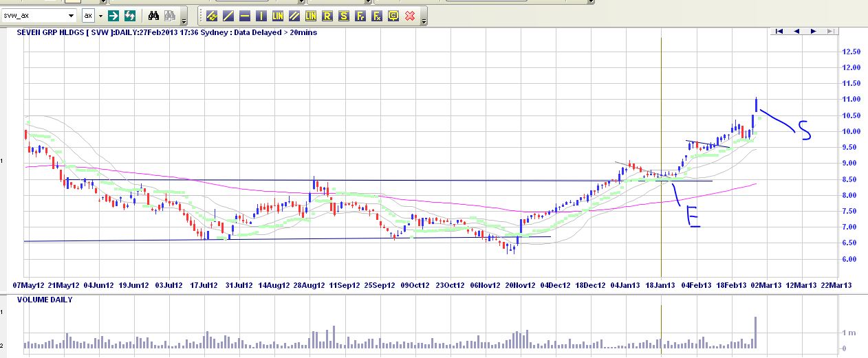This screenshot has width=868, height=358.
Task: Click the 18Jan13 date label
Action: pos(662,284)
